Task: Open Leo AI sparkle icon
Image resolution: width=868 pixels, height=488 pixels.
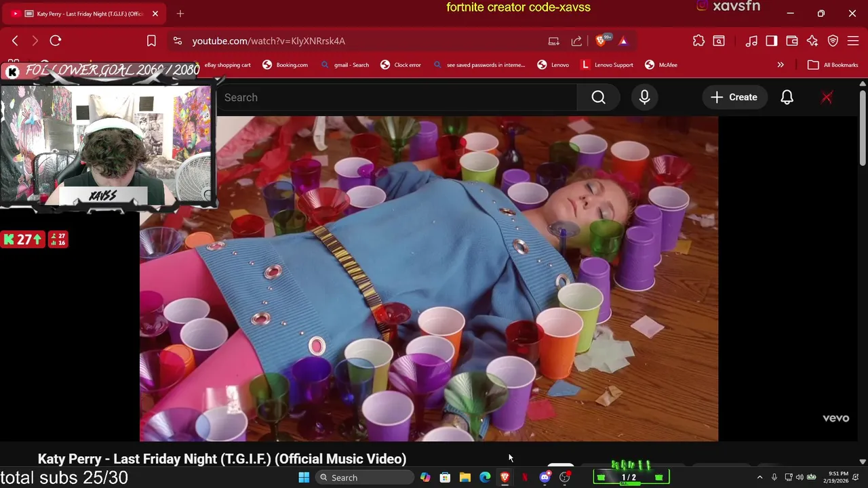Action: pyautogui.click(x=812, y=41)
